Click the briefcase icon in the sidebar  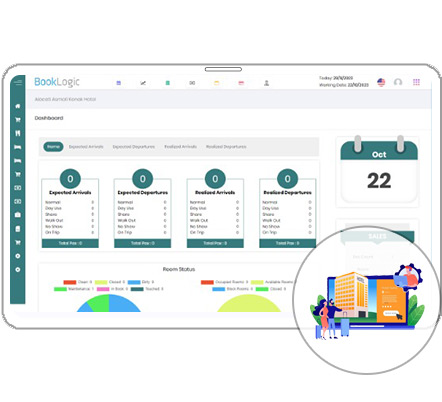click(18, 215)
